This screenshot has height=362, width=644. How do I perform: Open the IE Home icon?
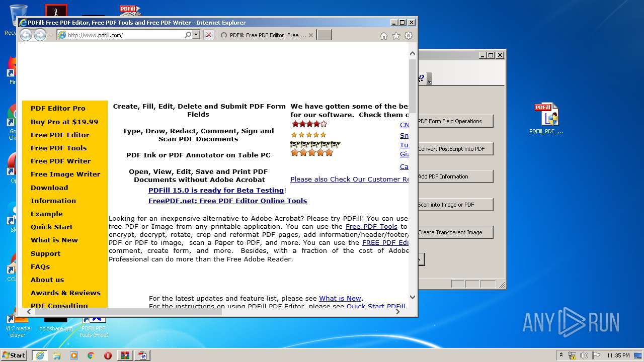pos(383,36)
